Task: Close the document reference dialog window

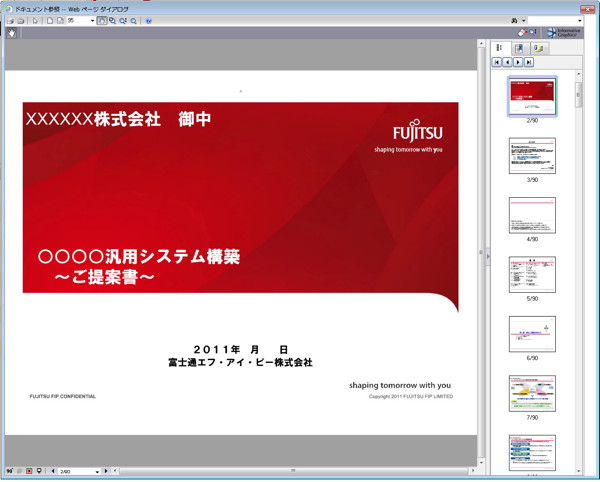Action: point(587,8)
